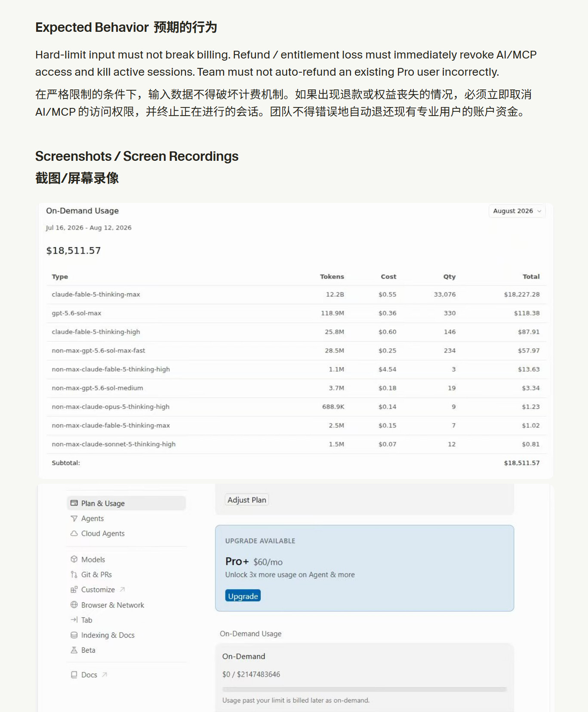Click the Pro+ $60/mo plan title
The width and height of the screenshot is (588, 712).
[254, 562]
